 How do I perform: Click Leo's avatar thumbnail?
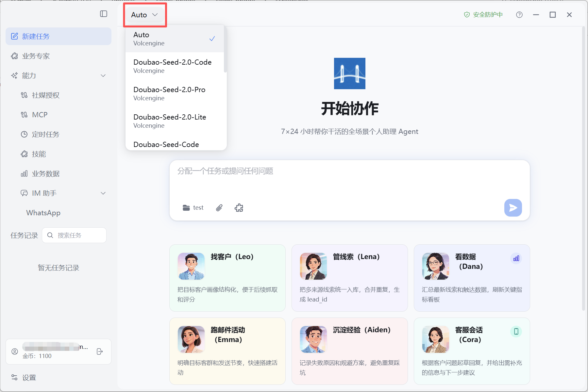point(191,266)
